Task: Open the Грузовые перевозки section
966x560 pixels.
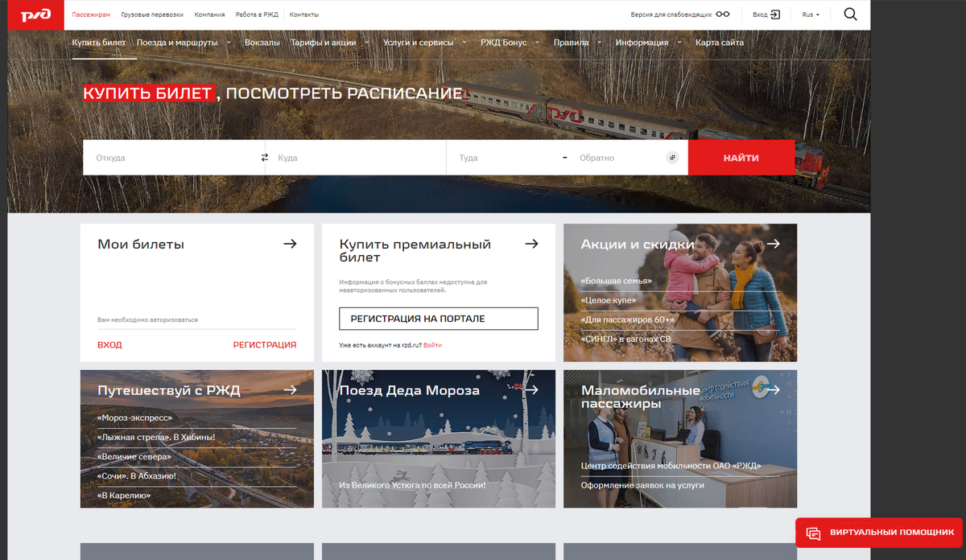Action: pos(152,14)
